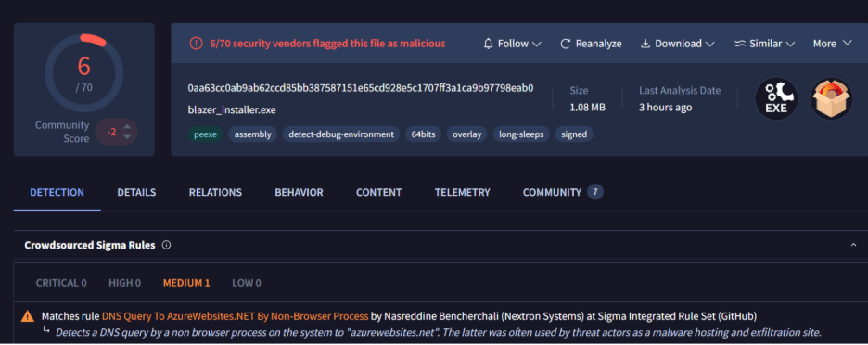Click the info icon beside Crowdsourced Sigma Rules
868x345 pixels.
[166, 245]
